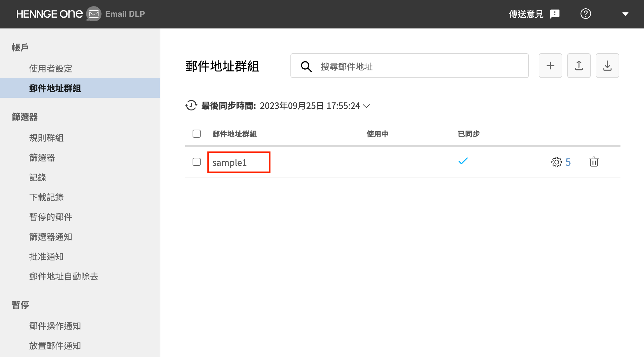Click the download export icon button

(x=607, y=66)
